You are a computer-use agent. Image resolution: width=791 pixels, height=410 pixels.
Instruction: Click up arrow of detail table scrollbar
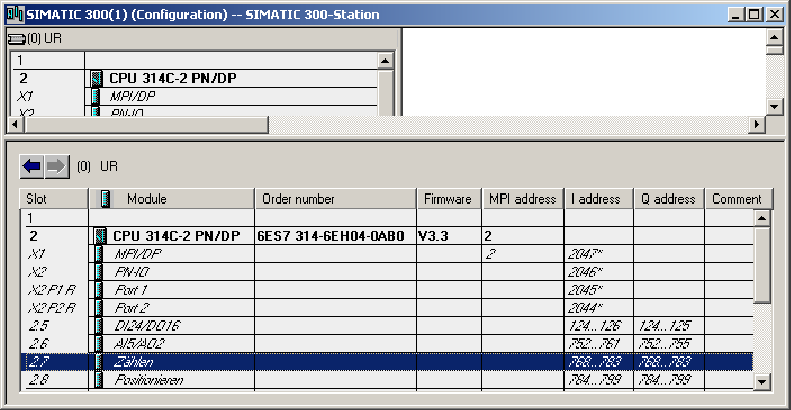tap(762, 218)
